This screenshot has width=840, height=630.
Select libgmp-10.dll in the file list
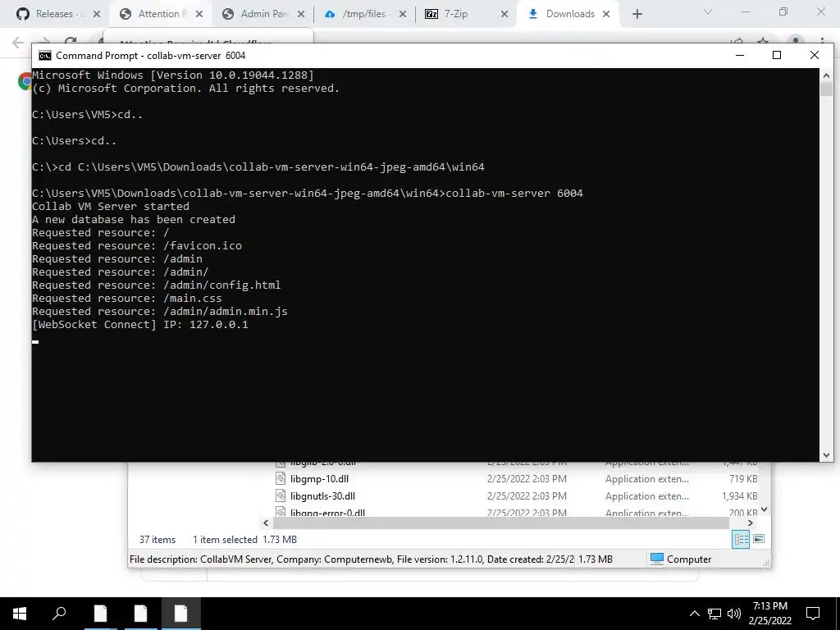[319, 479]
